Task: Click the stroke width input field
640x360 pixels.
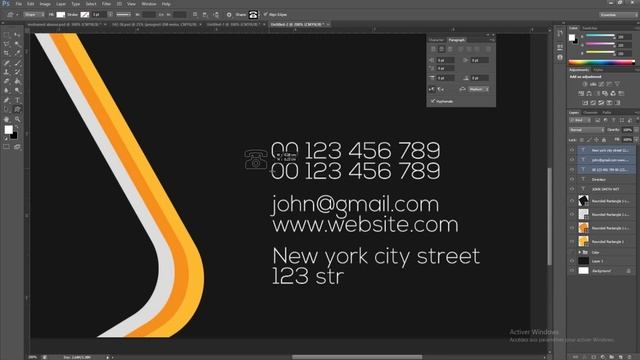Action: coord(98,15)
